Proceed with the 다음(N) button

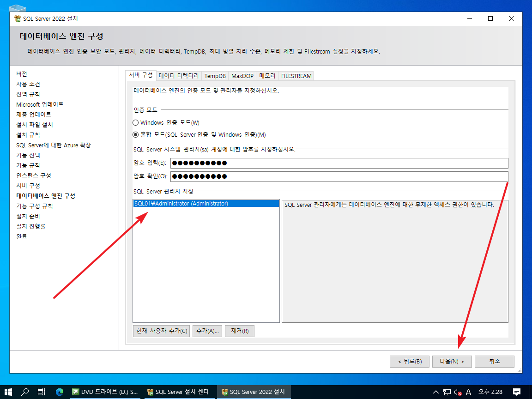[452, 362]
